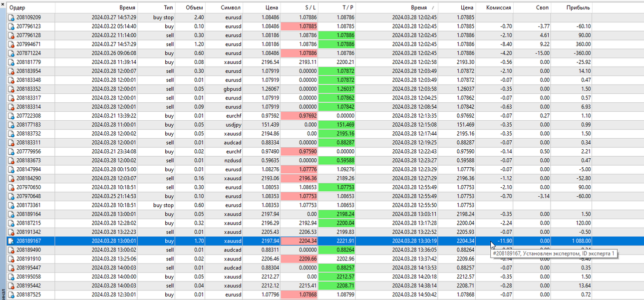Image resolution: width=644 pixels, height=300 pixels.
Task: Click the order icon beside 207970650
Action: pyautogui.click(x=11, y=188)
